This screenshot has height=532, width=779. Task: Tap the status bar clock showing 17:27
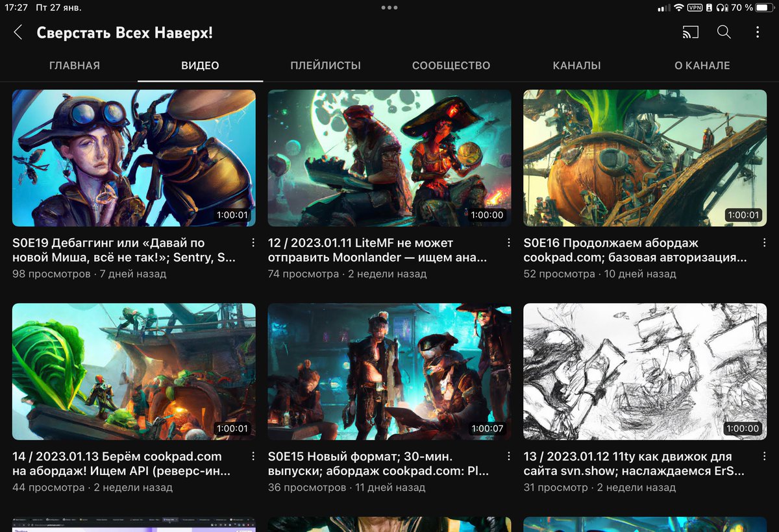click(x=16, y=8)
